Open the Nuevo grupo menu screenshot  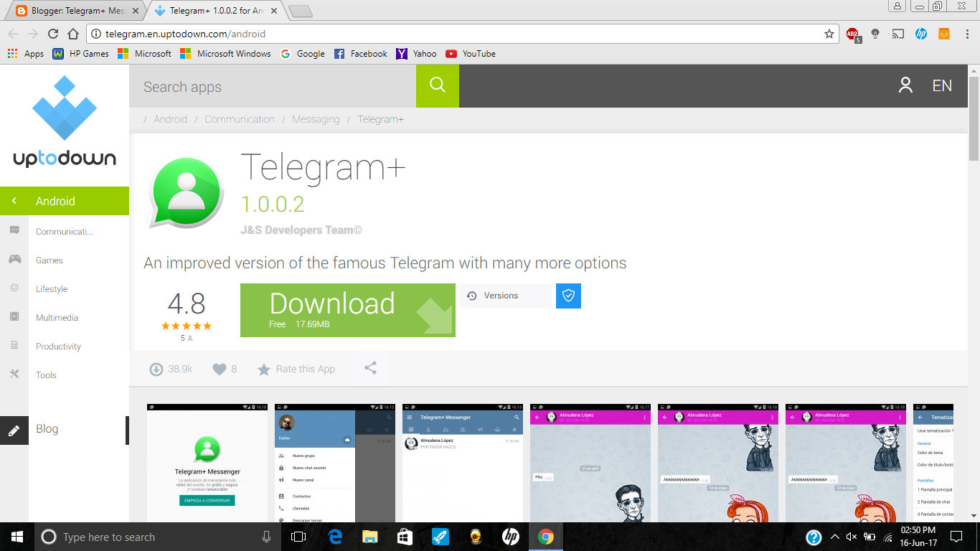click(x=335, y=463)
